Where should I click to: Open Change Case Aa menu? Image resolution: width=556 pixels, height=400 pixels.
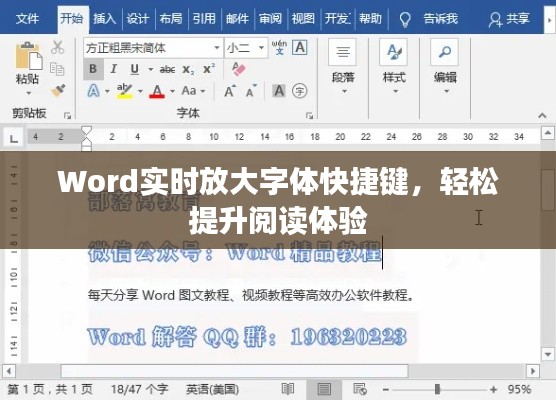189,91
